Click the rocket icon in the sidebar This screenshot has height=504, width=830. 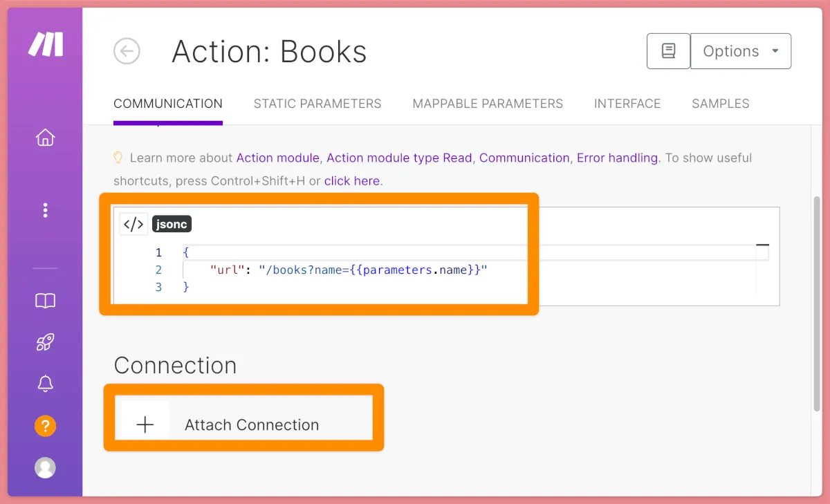45,342
